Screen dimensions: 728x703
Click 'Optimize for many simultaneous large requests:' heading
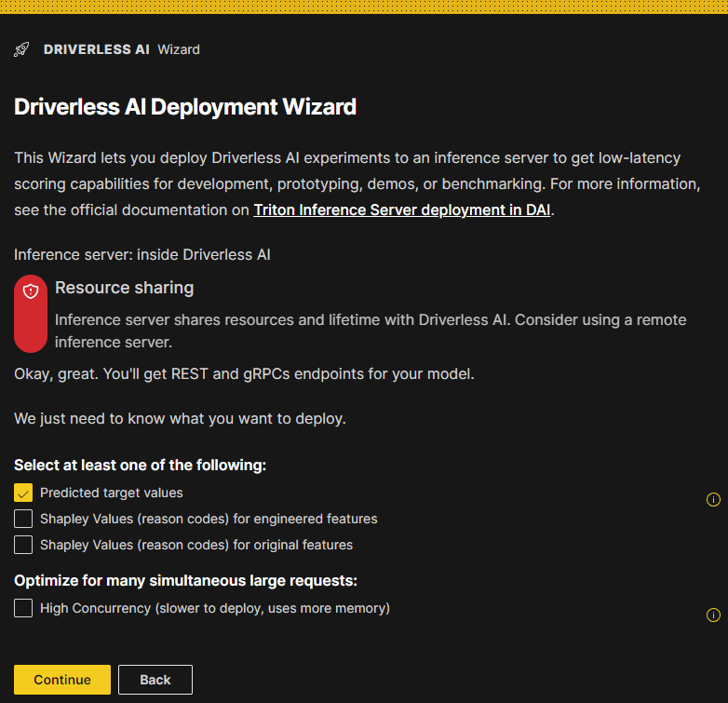pos(185,580)
